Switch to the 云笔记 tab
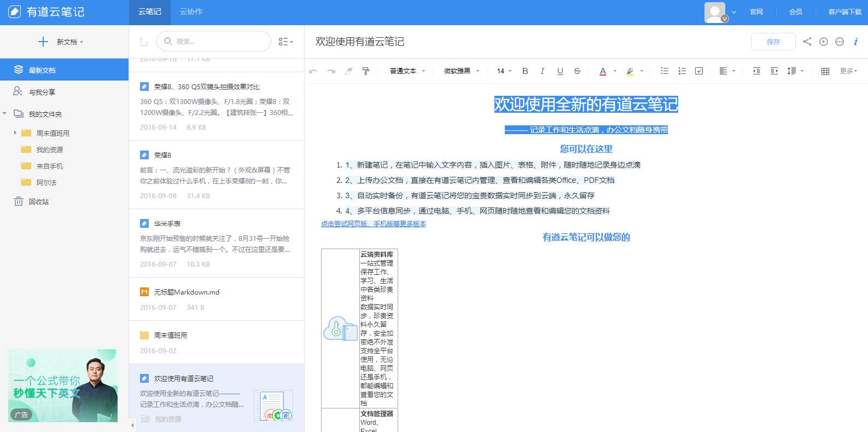Image resolution: width=868 pixels, height=432 pixels. (x=150, y=12)
